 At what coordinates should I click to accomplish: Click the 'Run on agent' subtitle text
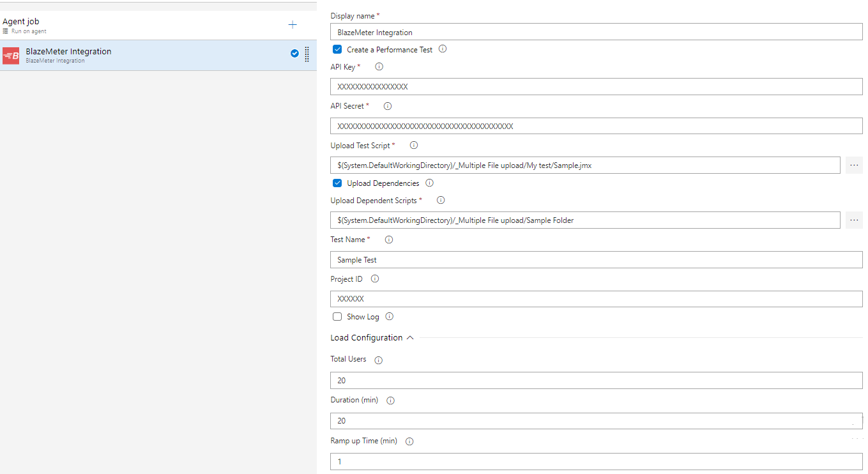[29, 31]
